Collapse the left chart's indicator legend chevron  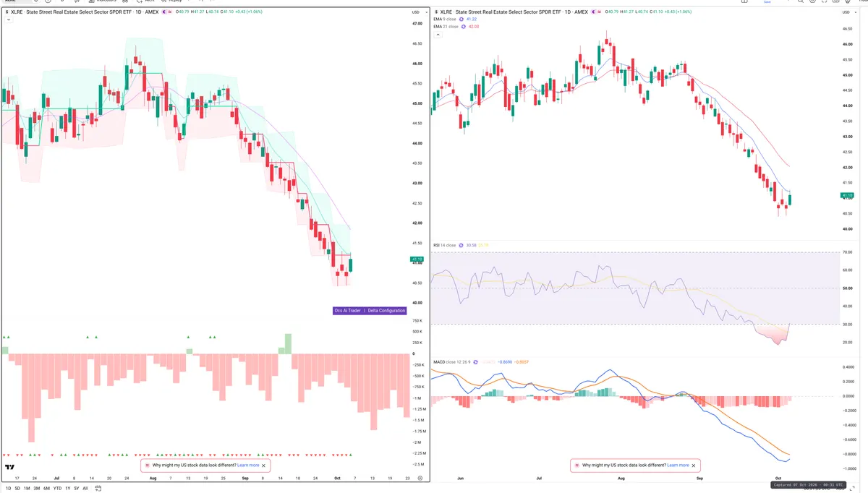(x=7, y=20)
